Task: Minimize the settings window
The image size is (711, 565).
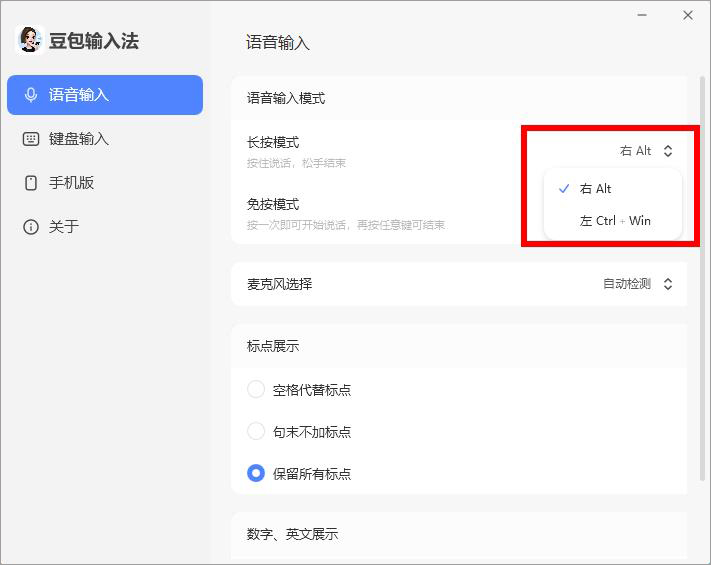Action: (x=642, y=15)
